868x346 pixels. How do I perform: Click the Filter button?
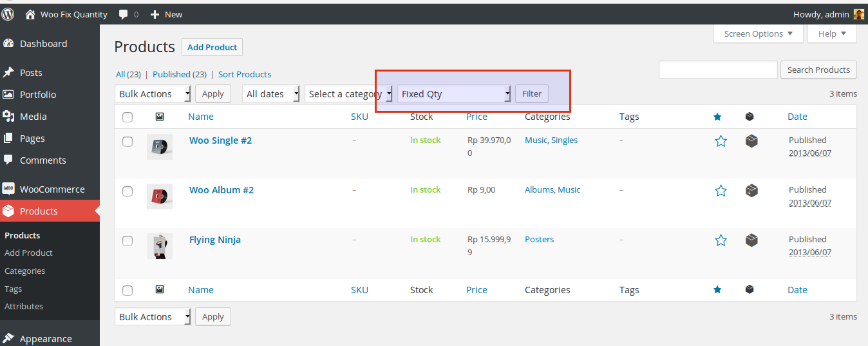point(532,94)
